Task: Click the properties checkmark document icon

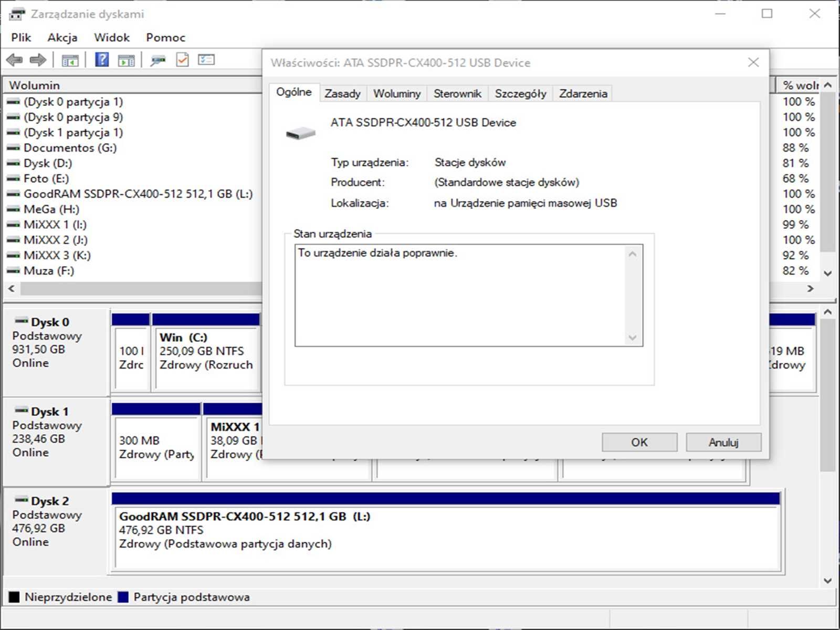Action: (x=182, y=60)
